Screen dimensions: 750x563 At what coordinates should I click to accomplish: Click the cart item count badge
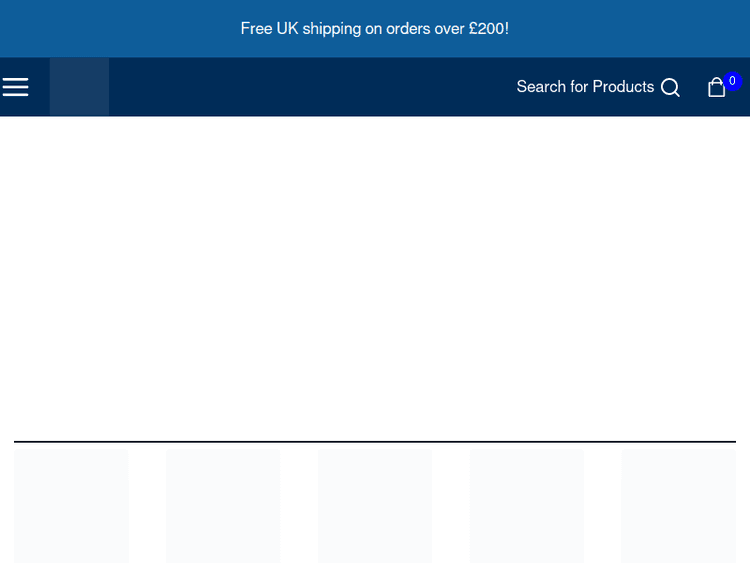[x=733, y=81]
